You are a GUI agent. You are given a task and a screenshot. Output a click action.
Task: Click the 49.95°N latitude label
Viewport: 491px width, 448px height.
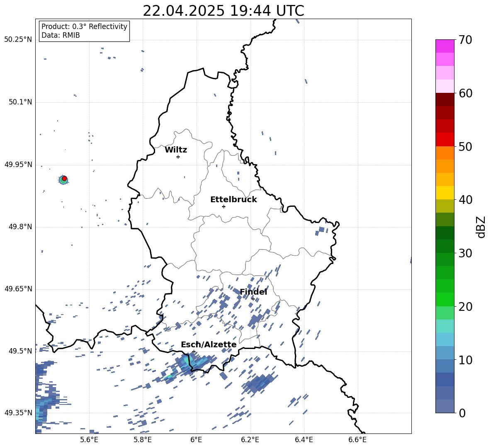[18, 165]
